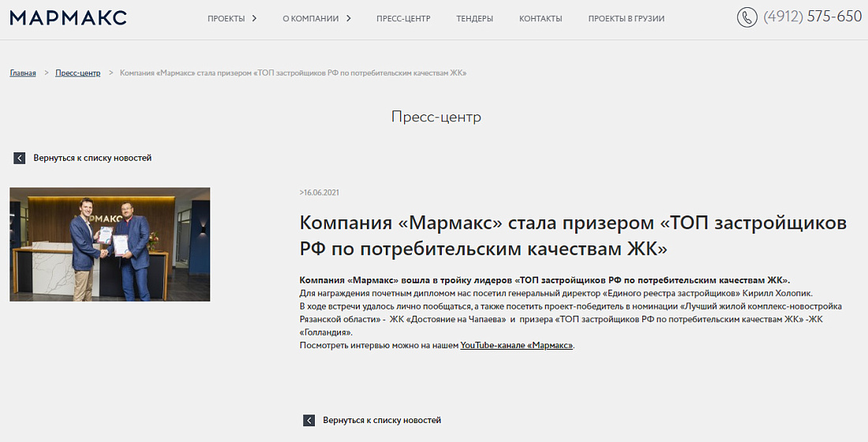
Task: Click top Вернуться к списку новостей link
Action: 92,158
